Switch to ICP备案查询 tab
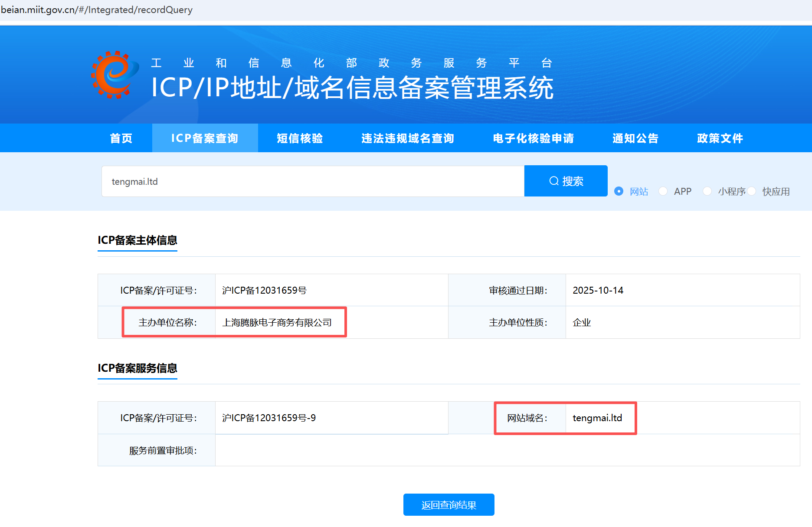The image size is (812, 527). coord(205,138)
